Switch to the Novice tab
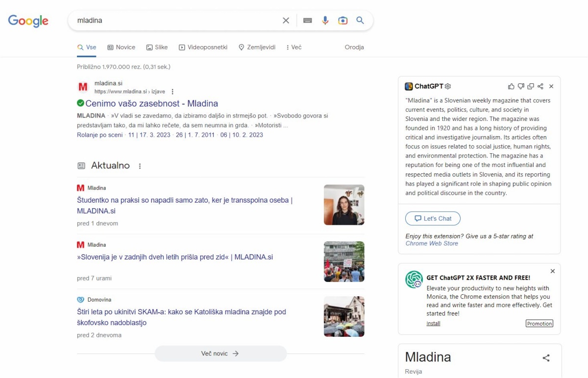The width and height of the screenshot is (588, 378). [122, 47]
